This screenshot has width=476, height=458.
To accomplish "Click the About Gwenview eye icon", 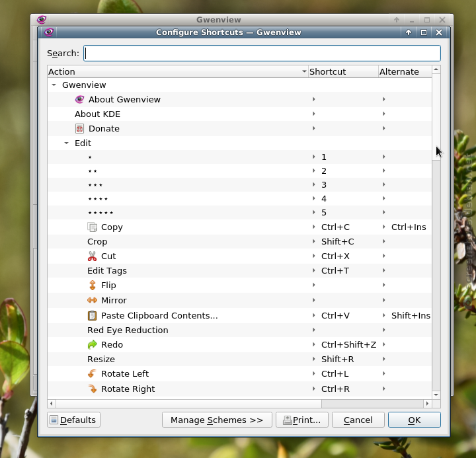I will [x=79, y=99].
